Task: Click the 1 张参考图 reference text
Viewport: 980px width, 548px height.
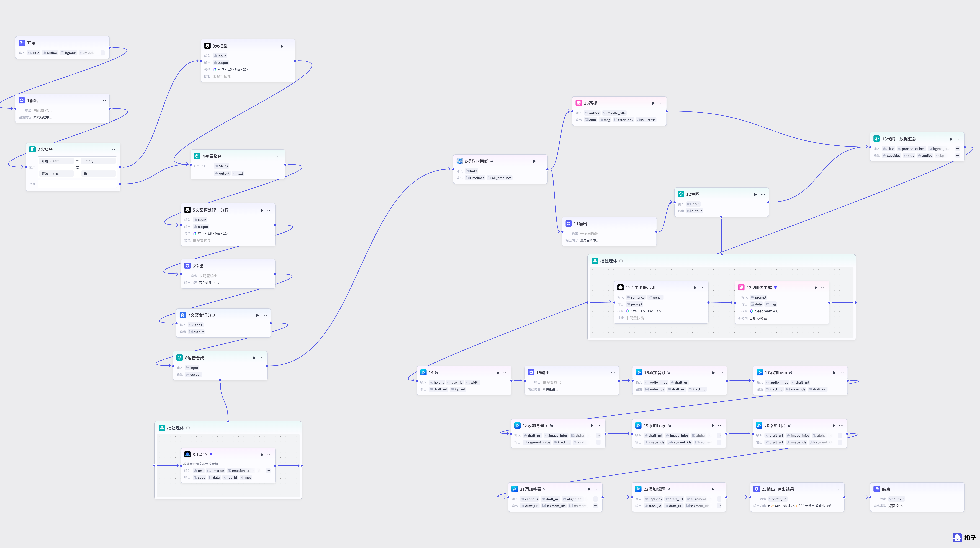Action: pos(759,318)
